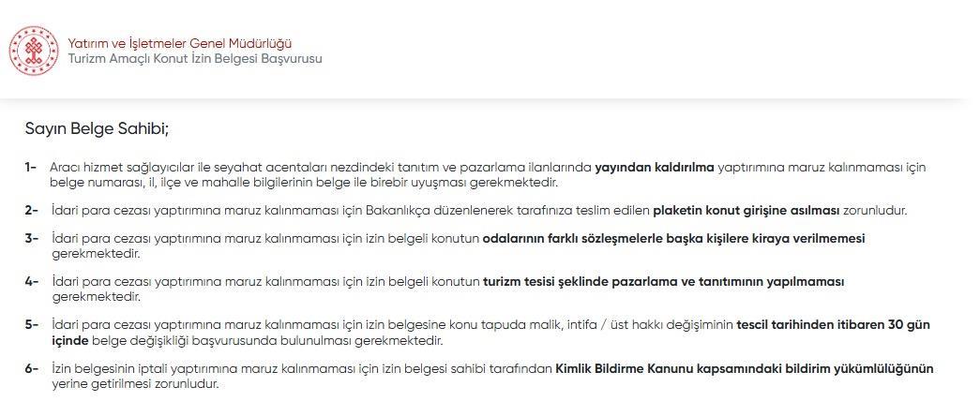Image resolution: width=980 pixels, height=416 pixels.
Task: Click the text yerine getirilmesi zorunludur
Action: point(134,384)
